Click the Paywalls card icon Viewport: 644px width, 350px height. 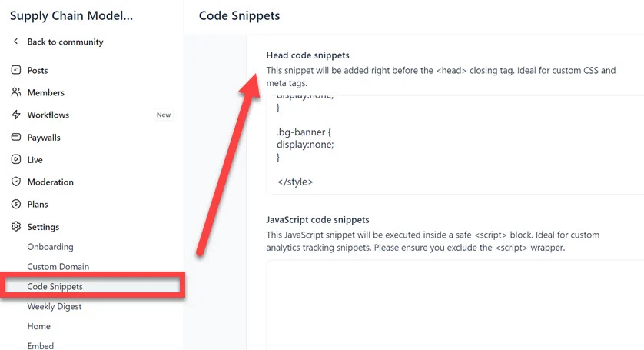(x=16, y=138)
